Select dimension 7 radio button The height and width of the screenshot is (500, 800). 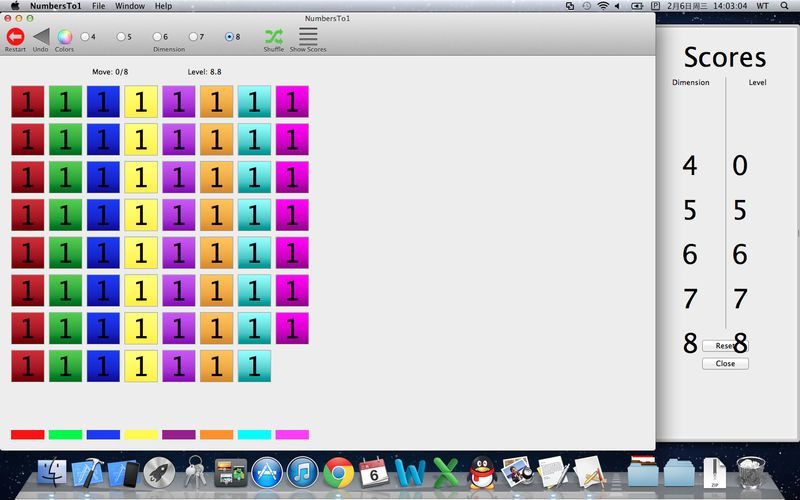tap(193, 37)
